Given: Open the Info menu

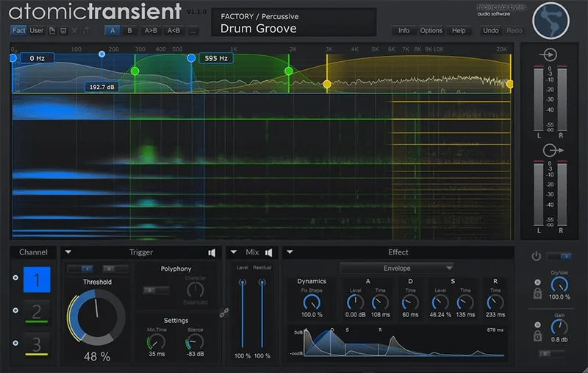Looking at the screenshot, I should [404, 31].
